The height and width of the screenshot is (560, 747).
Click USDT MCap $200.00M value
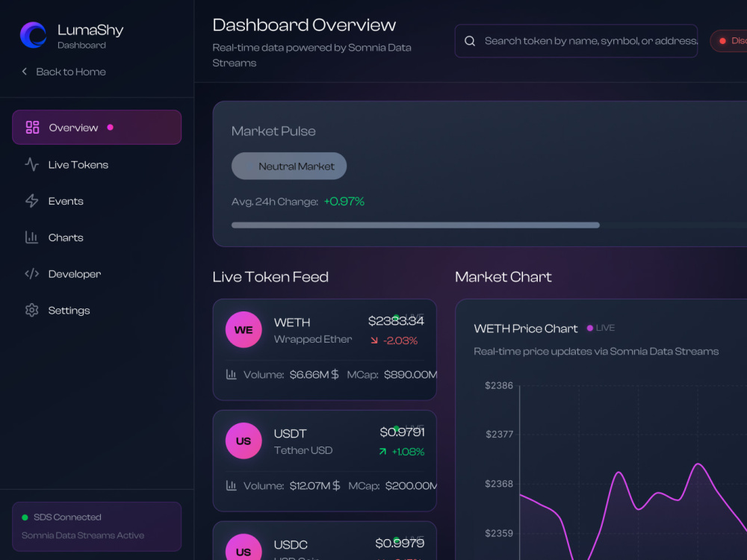click(411, 486)
